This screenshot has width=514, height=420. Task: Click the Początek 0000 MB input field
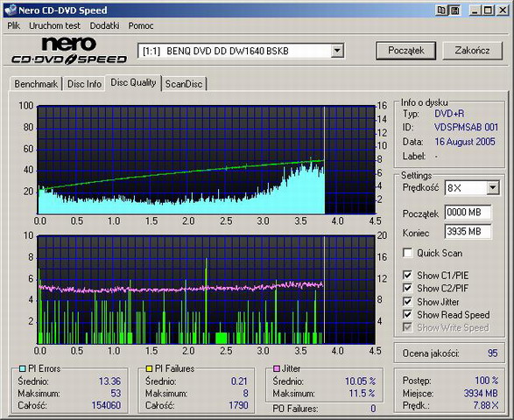pos(468,213)
